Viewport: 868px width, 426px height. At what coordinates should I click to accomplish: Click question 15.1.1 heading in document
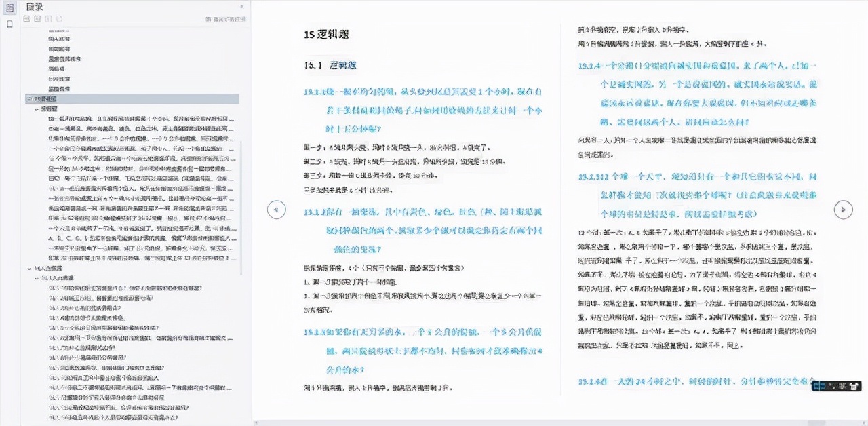(424, 110)
